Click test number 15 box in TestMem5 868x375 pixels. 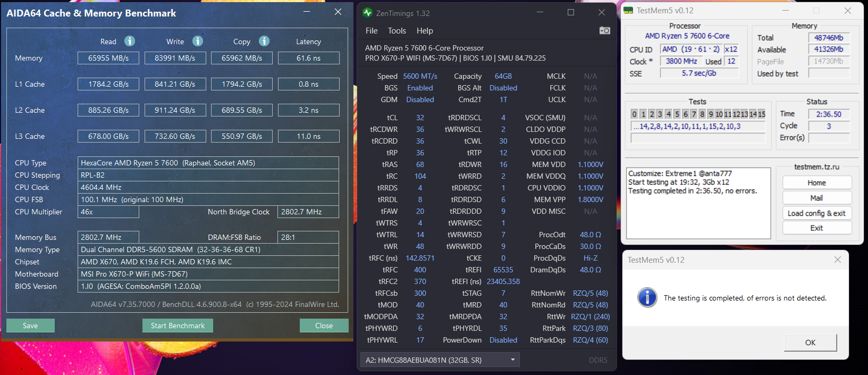coord(762,114)
